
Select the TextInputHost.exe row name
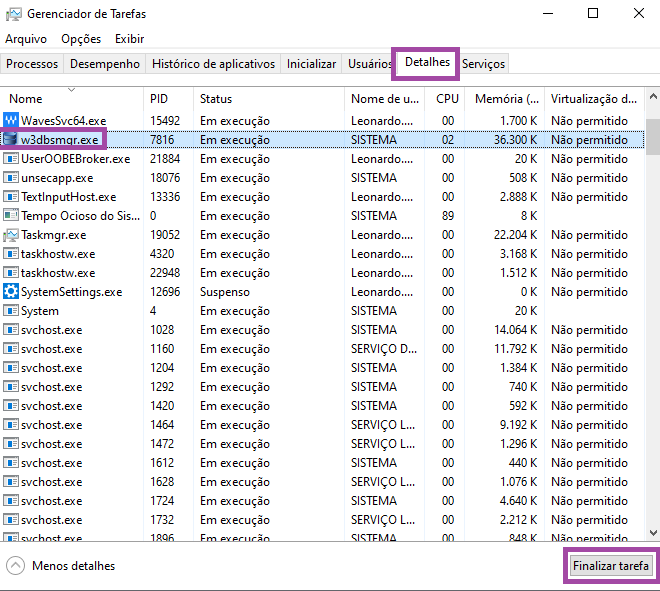(69, 197)
